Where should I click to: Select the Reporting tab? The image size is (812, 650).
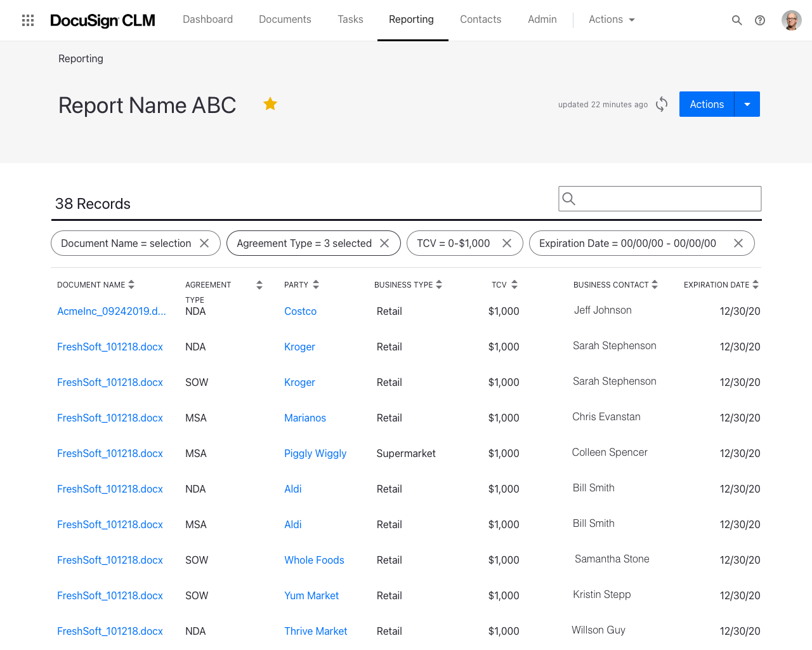(x=411, y=20)
